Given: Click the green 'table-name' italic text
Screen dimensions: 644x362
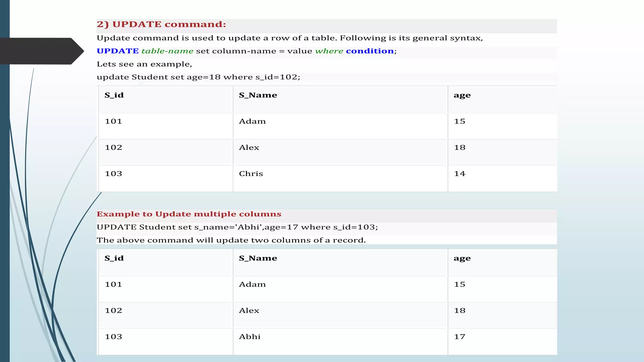Looking at the screenshot, I should [167, 51].
